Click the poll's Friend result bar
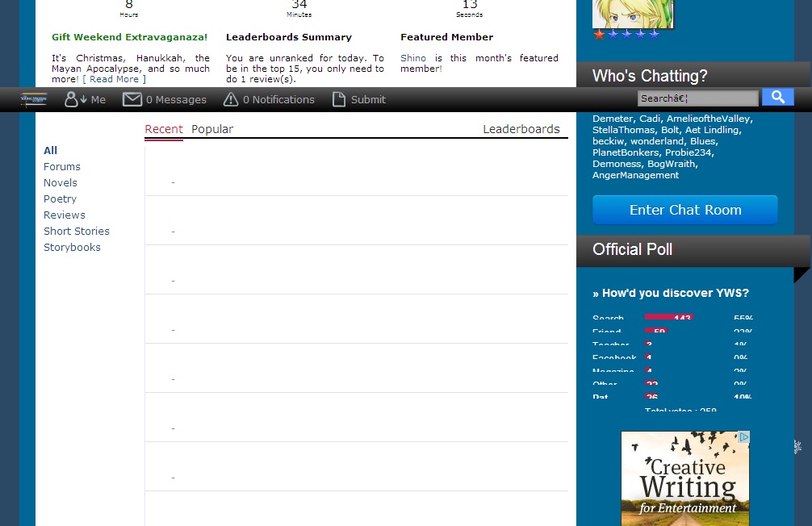Screen dimensions: 812x526 click(x=656, y=330)
